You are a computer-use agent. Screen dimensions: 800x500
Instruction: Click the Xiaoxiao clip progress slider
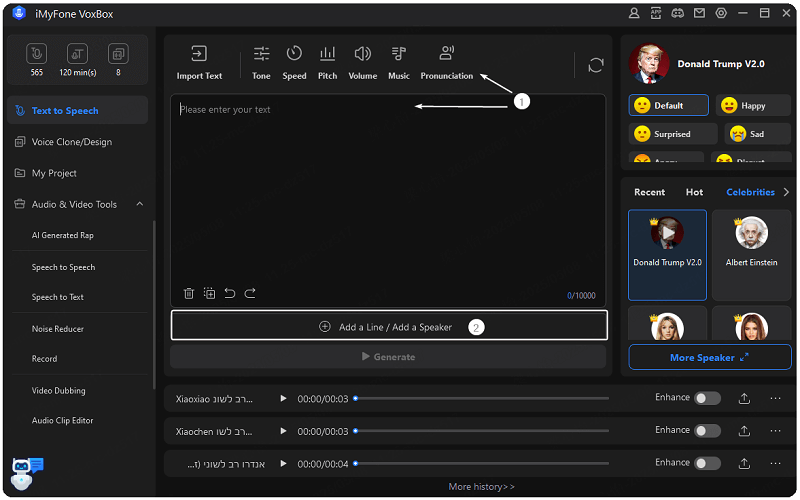point(481,398)
